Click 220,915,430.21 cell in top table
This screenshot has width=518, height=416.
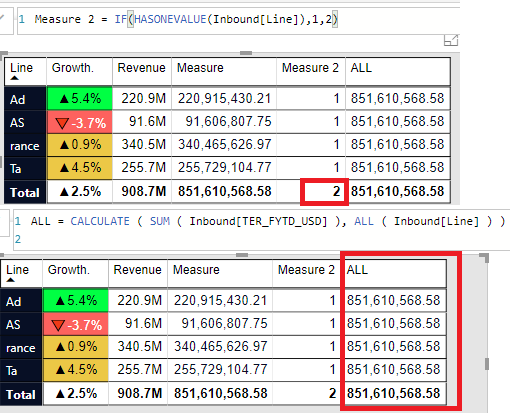click(x=224, y=98)
